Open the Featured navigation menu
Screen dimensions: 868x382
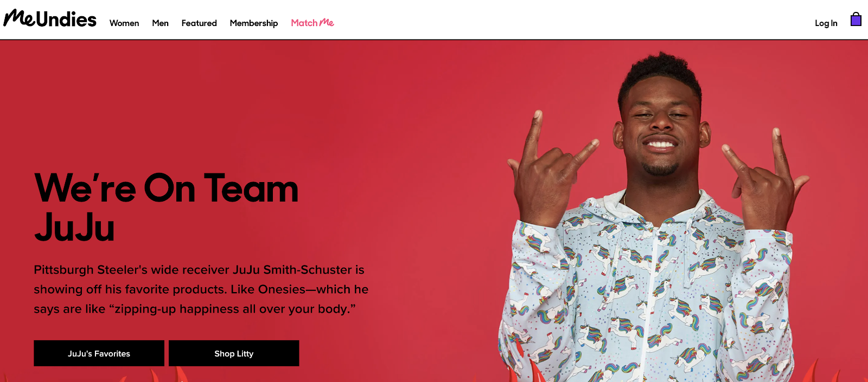tap(199, 23)
